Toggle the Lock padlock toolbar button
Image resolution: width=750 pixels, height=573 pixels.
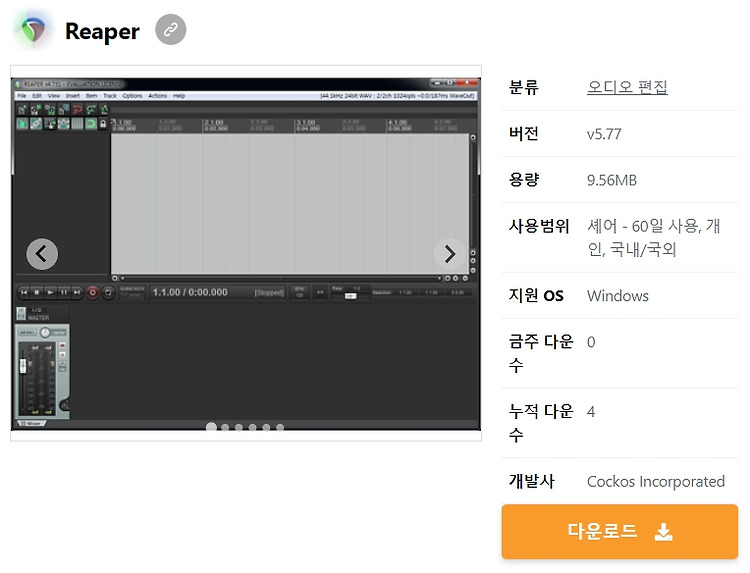[103, 123]
